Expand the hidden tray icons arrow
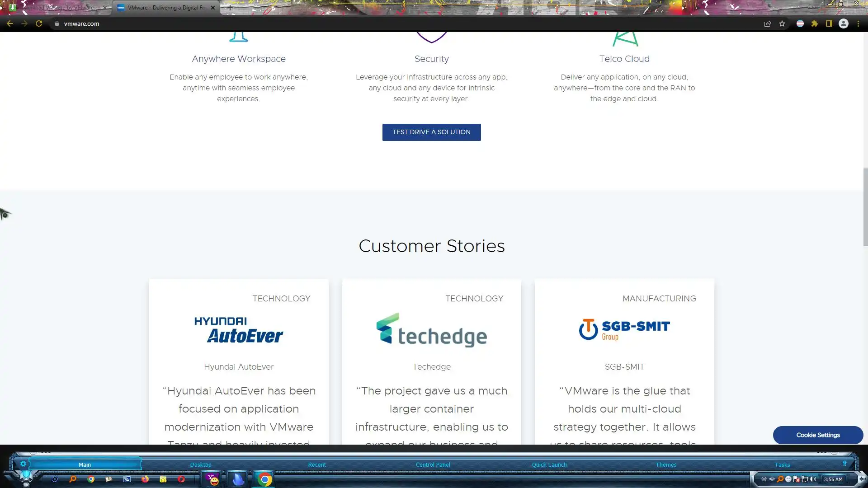Viewport: 868px width, 488px height. 862,479
